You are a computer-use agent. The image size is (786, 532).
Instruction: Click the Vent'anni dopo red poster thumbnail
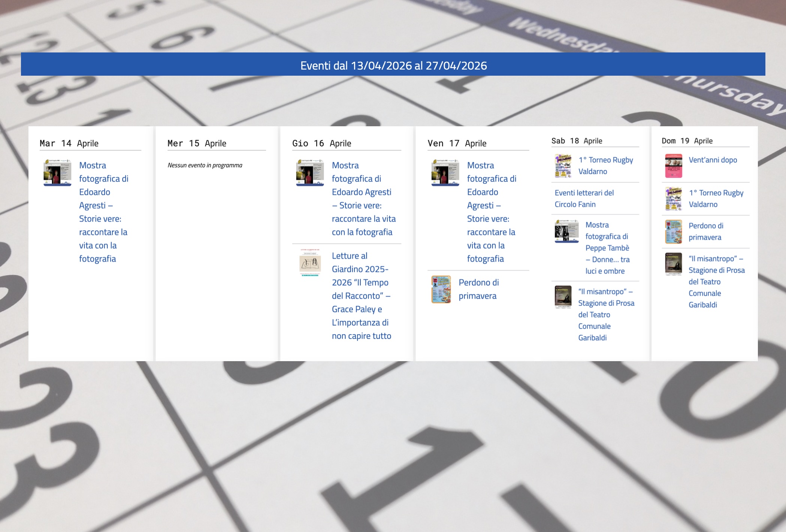point(673,166)
